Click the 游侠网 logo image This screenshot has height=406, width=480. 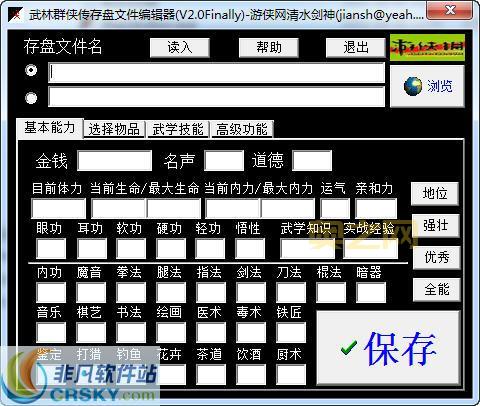tap(427, 48)
